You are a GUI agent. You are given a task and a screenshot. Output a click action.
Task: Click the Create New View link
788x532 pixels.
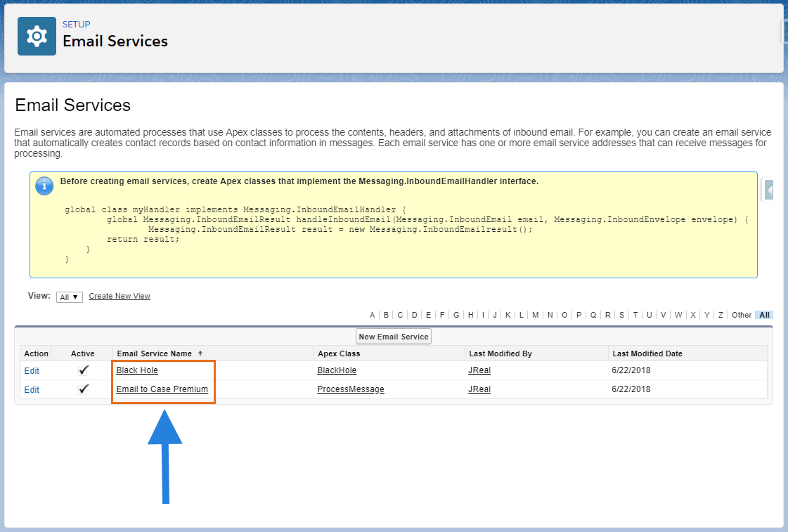[120, 296]
